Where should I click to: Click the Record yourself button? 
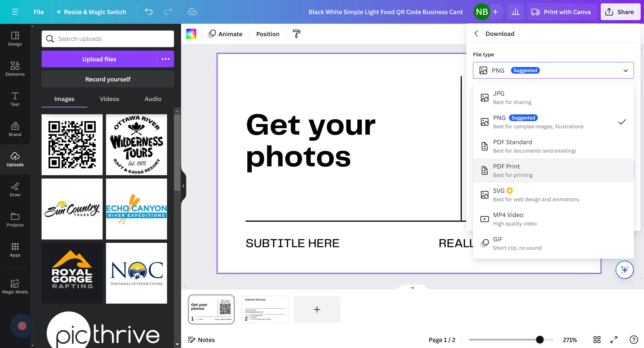point(108,79)
